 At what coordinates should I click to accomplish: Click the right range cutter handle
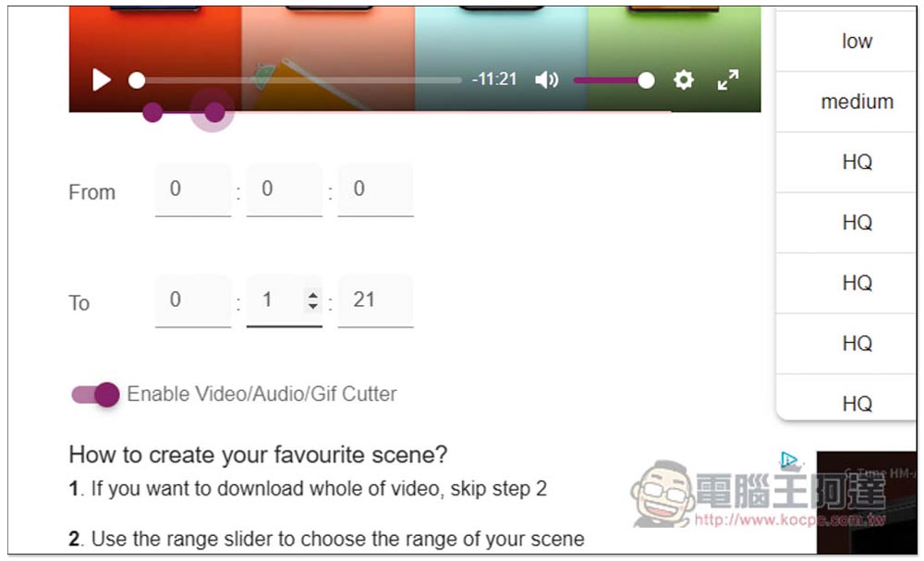click(x=214, y=112)
